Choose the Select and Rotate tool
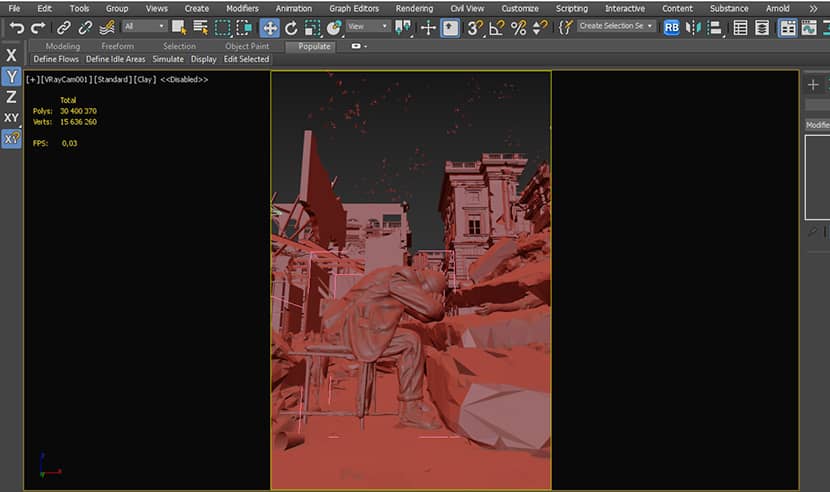Viewport: 830px width, 492px height. click(x=291, y=28)
